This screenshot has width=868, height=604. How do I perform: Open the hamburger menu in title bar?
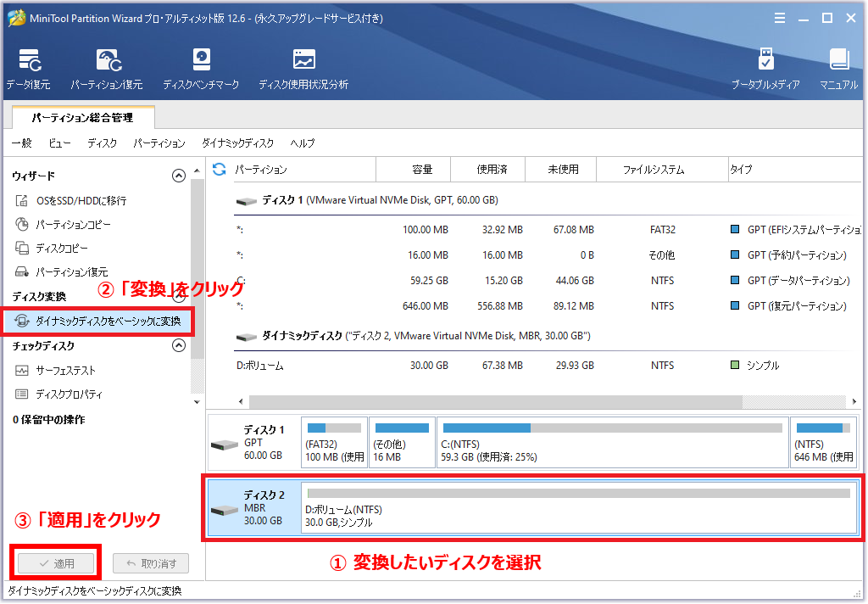pos(780,19)
